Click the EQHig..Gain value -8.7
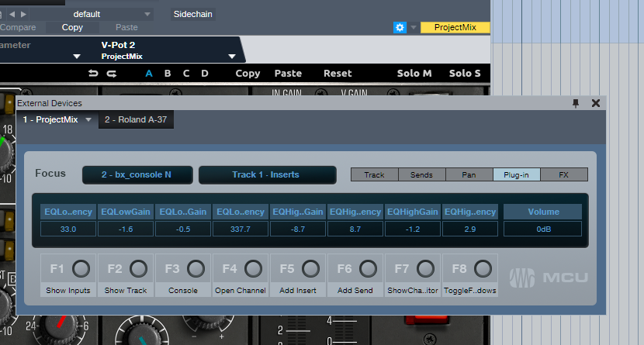The image size is (644, 345). (298, 229)
